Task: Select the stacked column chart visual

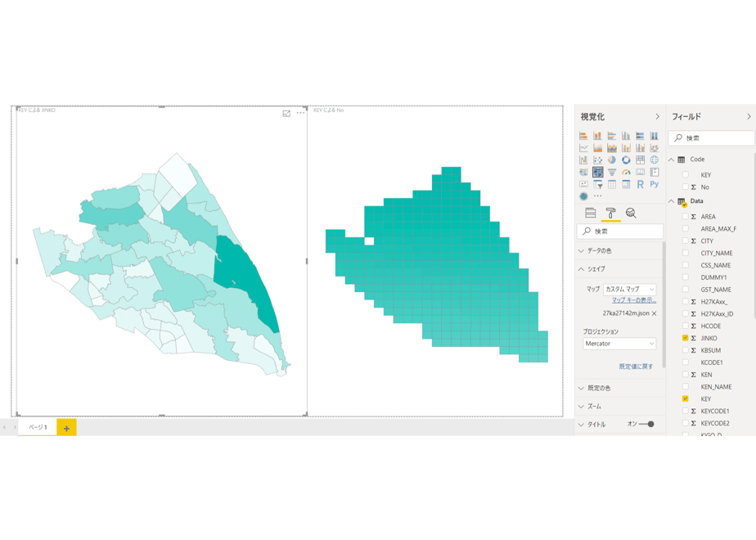Action: (597, 136)
